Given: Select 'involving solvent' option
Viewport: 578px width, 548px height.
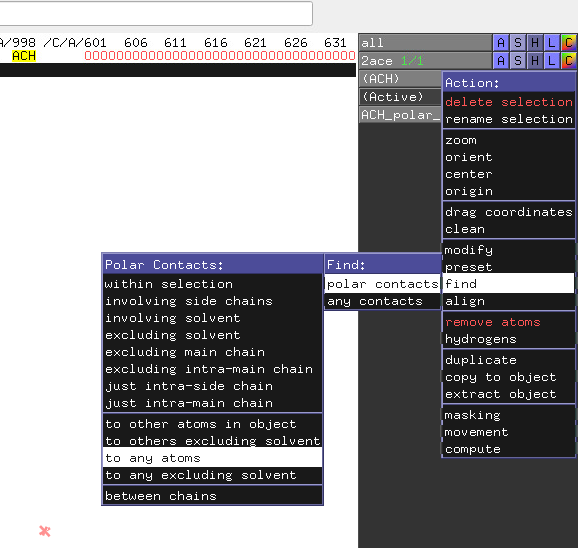Looking at the screenshot, I should pos(213,318).
